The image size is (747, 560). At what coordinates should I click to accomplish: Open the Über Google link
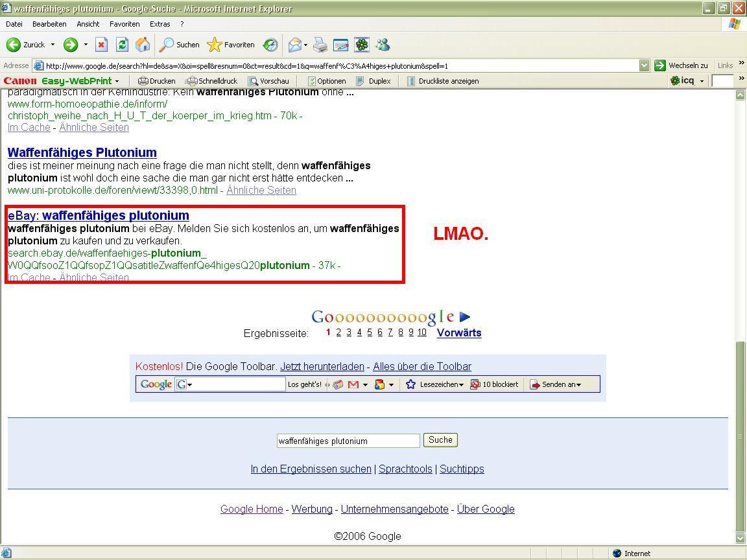(486, 509)
